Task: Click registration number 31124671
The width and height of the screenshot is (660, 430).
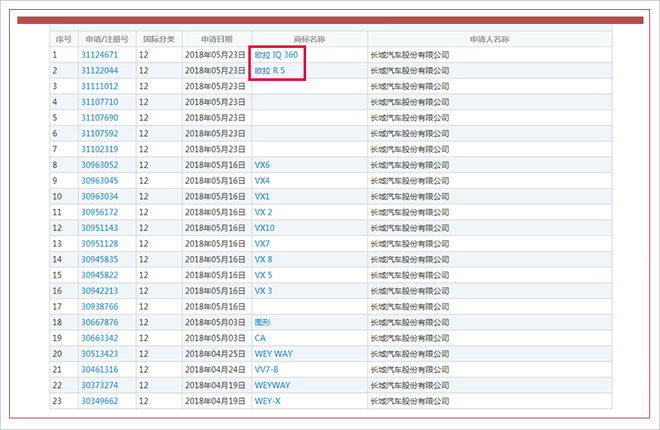Action: pos(100,55)
